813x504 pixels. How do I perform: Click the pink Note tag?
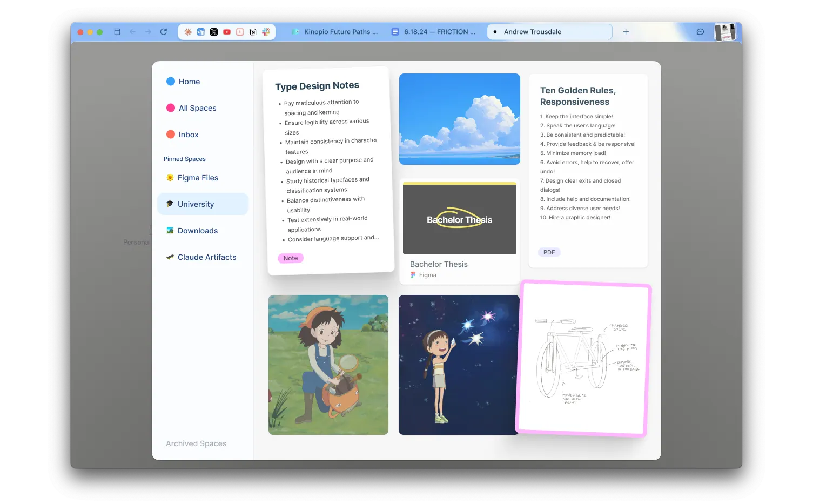[291, 258]
